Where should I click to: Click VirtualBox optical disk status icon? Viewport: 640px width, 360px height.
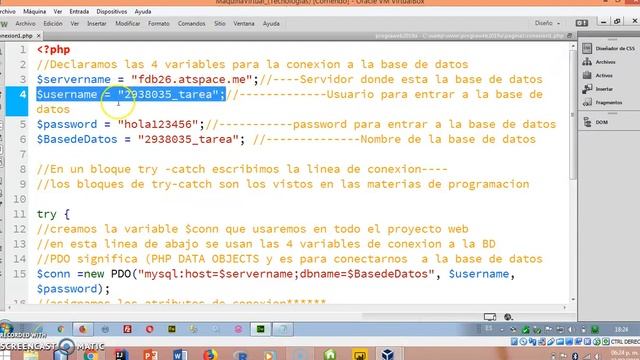(x=523, y=342)
